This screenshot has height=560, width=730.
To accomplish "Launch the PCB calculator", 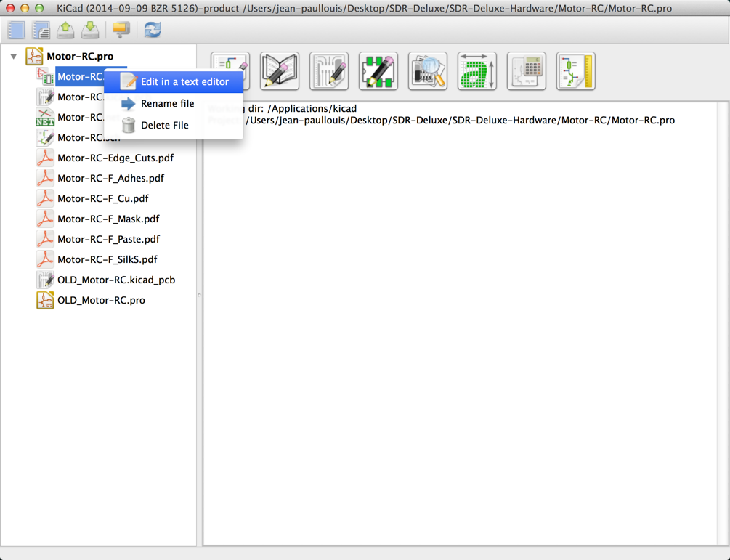I will (x=527, y=71).
